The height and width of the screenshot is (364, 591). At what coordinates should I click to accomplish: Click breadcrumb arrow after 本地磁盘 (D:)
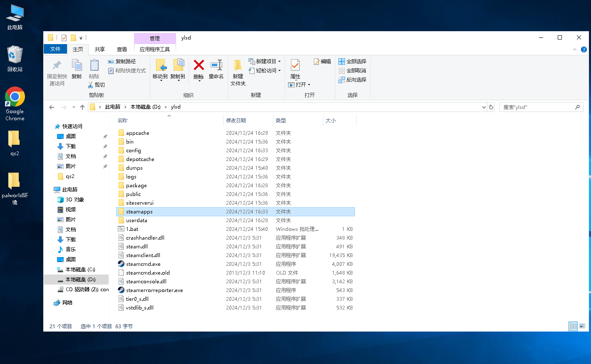pyautogui.click(x=166, y=107)
